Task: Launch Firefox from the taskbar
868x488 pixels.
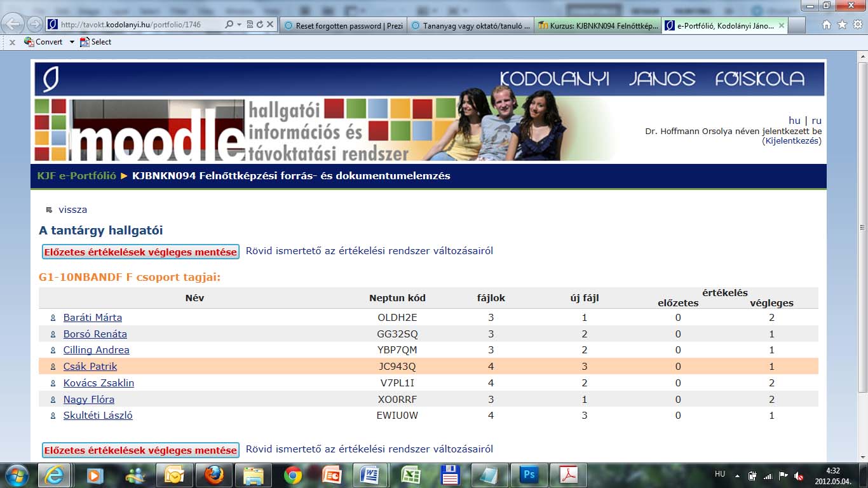Action: 214,475
